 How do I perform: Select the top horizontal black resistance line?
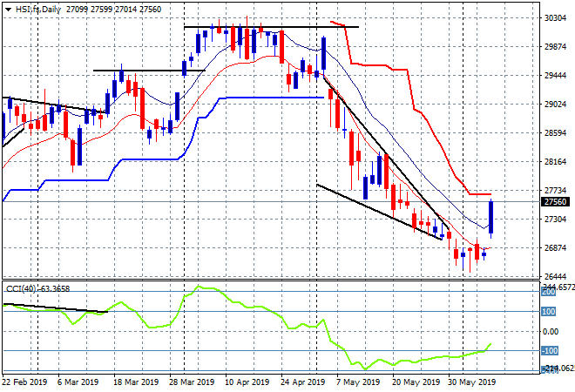coord(270,27)
